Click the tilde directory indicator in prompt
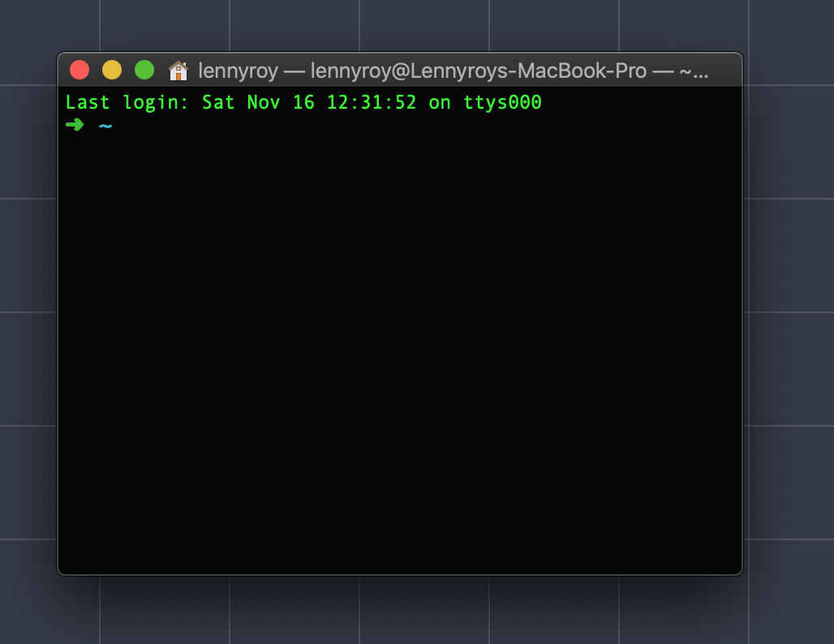This screenshot has width=834, height=644. pyautogui.click(x=105, y=126)
